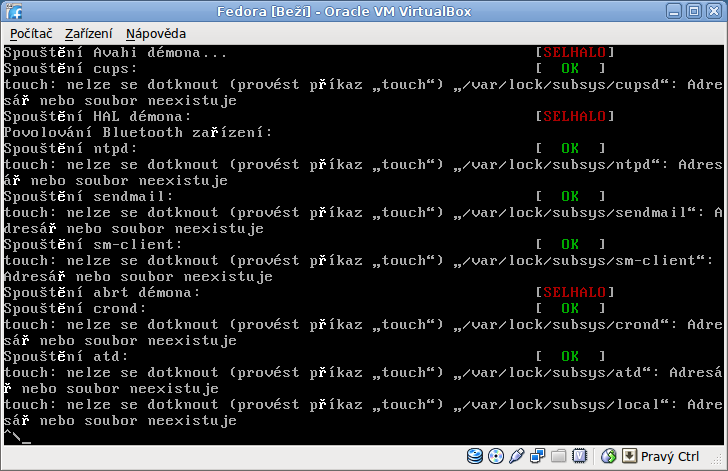Image resolution: width=728 pixels, height=471 pixels.
Task: Click SELHALO status beside Avahi démona line
Action: click(575, 52)
